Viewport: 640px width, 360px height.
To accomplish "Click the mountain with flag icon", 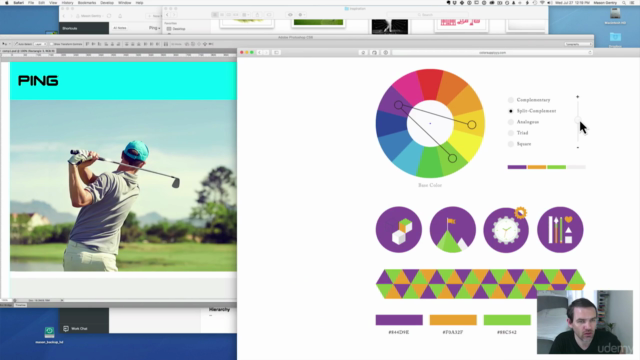I will coord(453,229).
